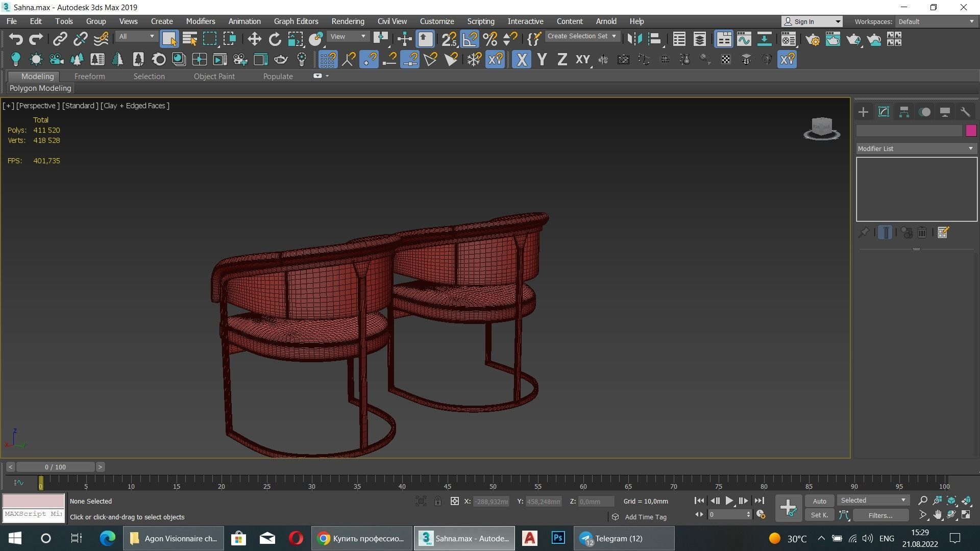
Task: Open the Align tool
Action: point(655,39)
